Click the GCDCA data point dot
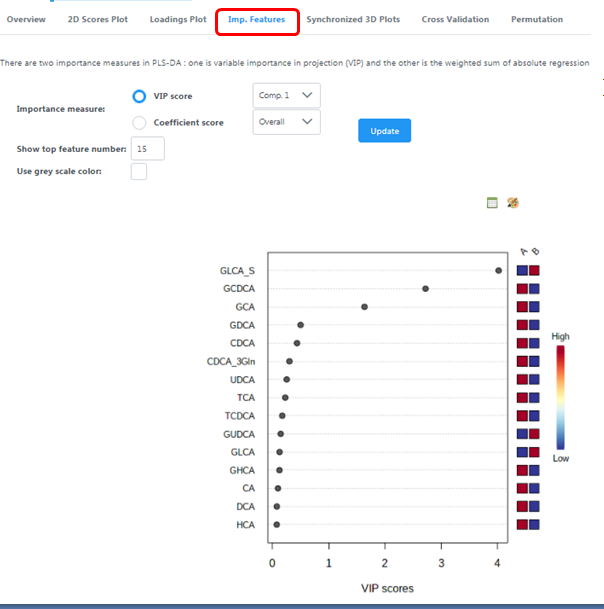 (426, 288)
